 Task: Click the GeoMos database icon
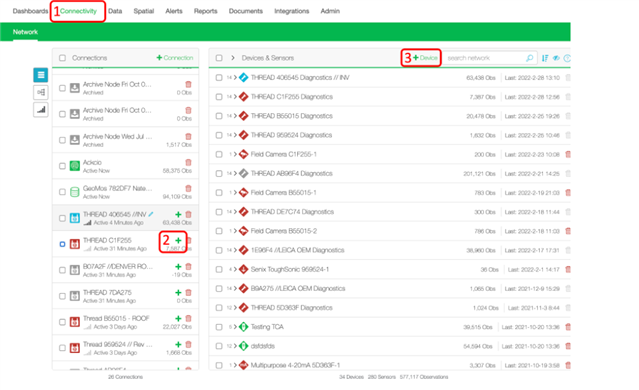75,192
